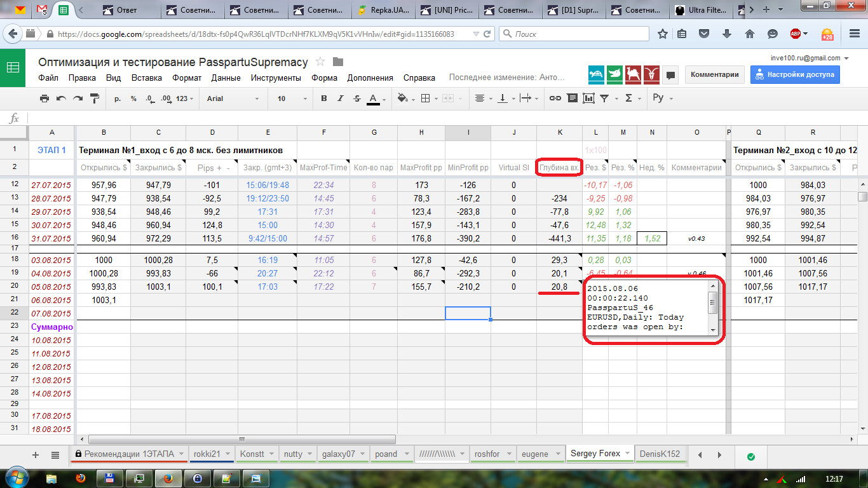Open the Firefox hamburger menu
Screen dimensions: 868x488
click(855, 34)
